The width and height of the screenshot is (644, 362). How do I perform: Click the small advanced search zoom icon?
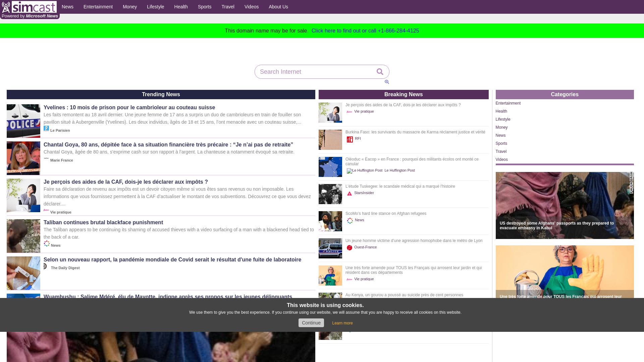tap(387, 82)
